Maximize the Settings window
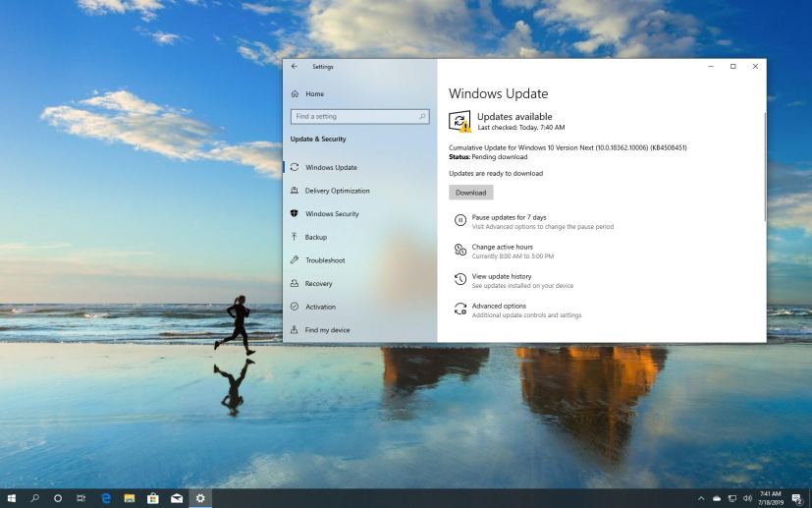The height and width of the screenshot is (508, 812). 733,67
